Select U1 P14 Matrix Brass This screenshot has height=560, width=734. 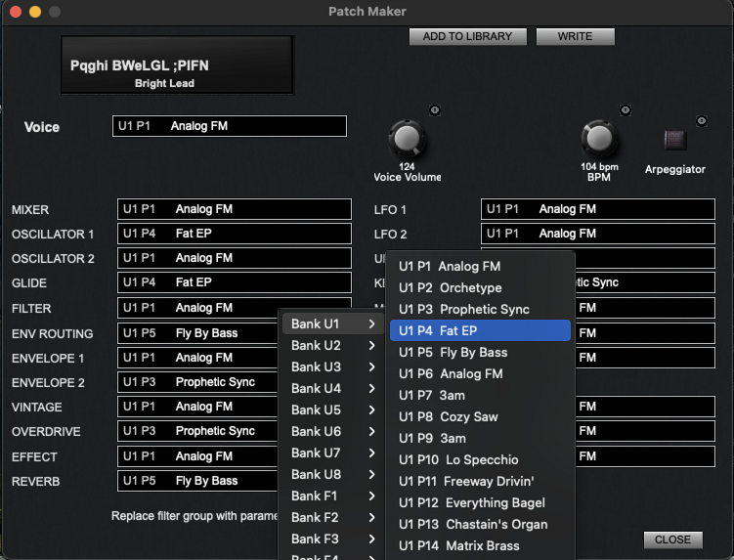[479, 545]
